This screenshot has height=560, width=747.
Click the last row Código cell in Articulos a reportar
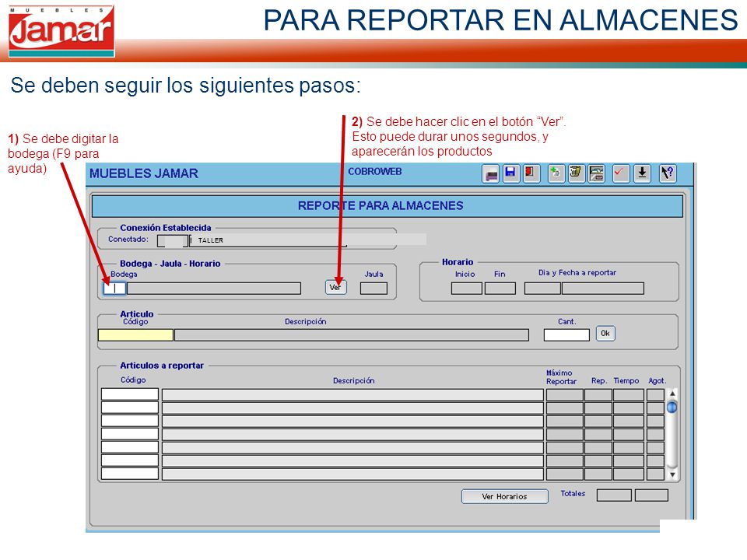click(x=130, y=474)
